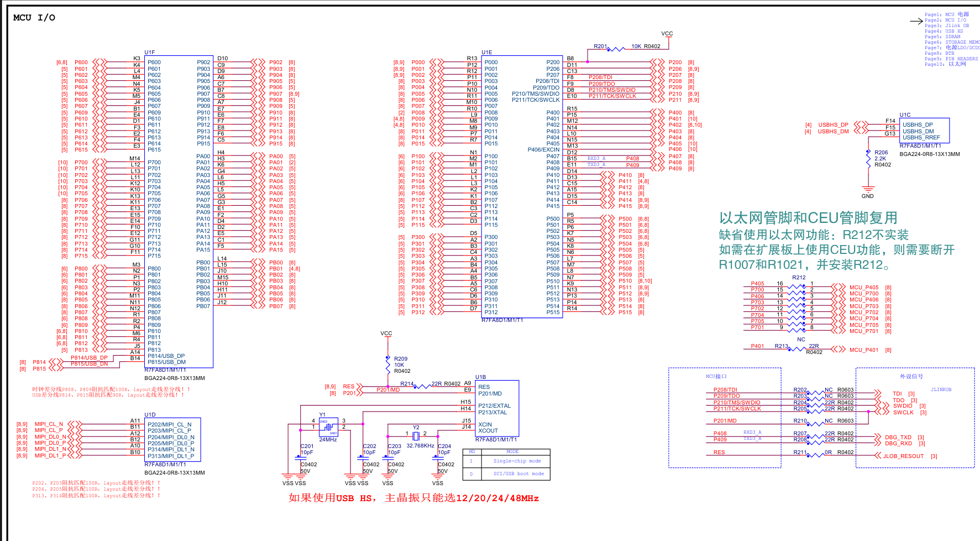Click the R209 pull-up resistor label
This screenshot has width=980, height=541.
[x=400, y=359]
